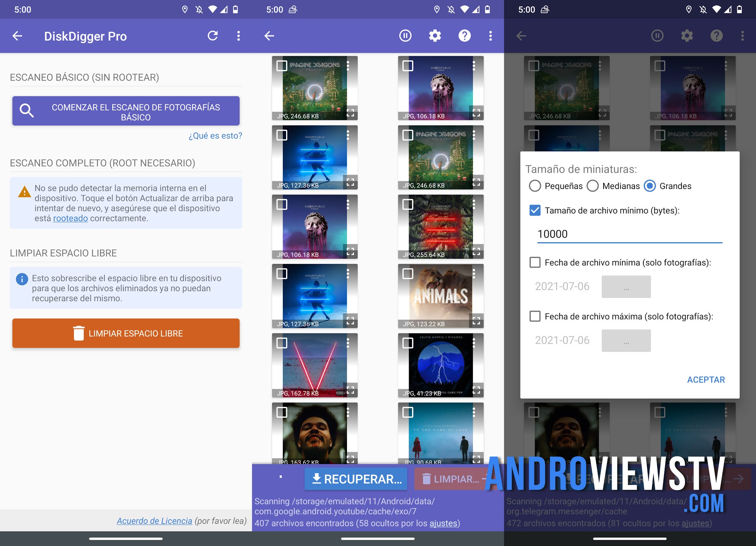Open overflow menu beside help icon in middle screen

[490, 36]
